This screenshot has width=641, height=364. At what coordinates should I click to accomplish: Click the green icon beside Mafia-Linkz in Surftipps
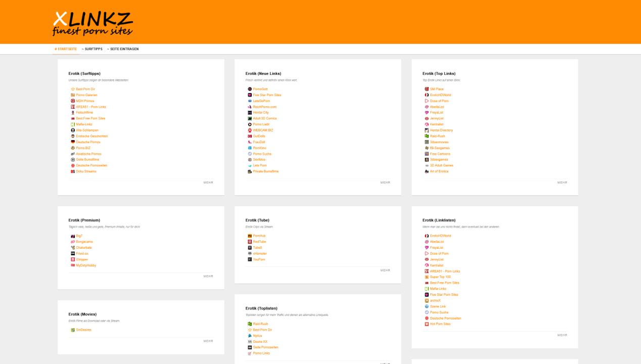pyautogui.click(x=73, y=124)
